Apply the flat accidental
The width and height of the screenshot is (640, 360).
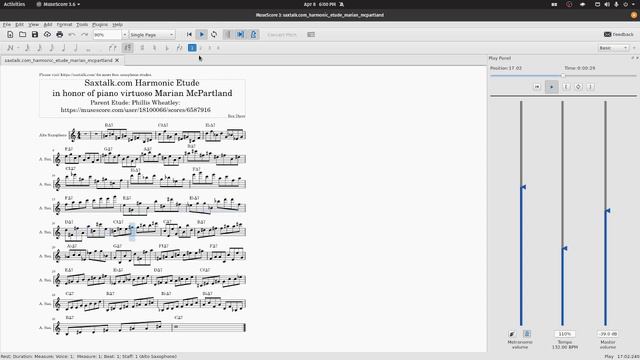pyautogui.click(x=167, y=48)
